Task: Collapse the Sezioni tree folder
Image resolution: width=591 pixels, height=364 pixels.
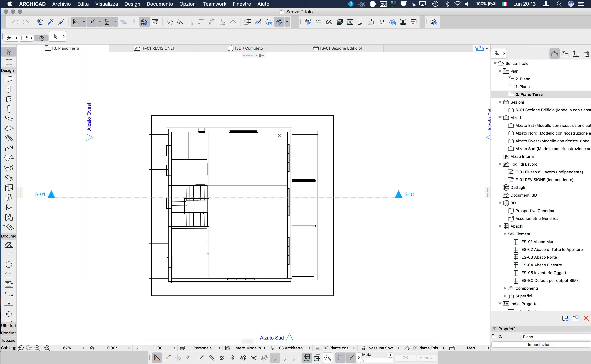Action: 500,102
